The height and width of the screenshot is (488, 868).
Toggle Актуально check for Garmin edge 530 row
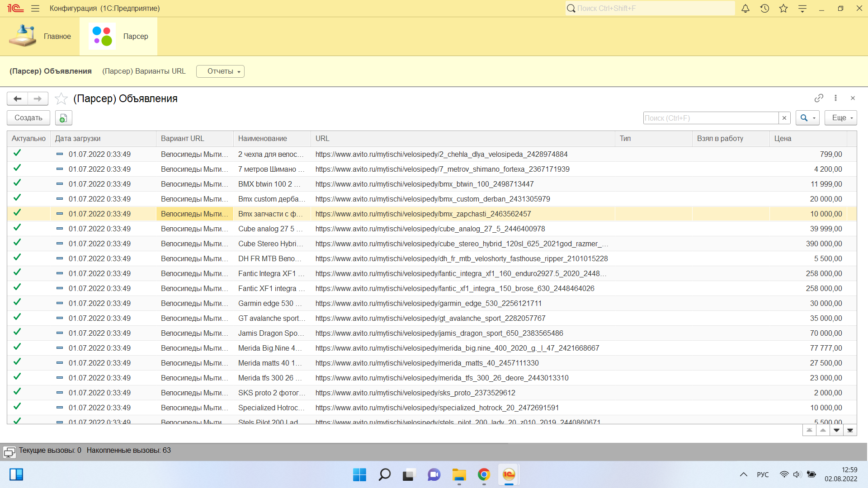[17, 302]
